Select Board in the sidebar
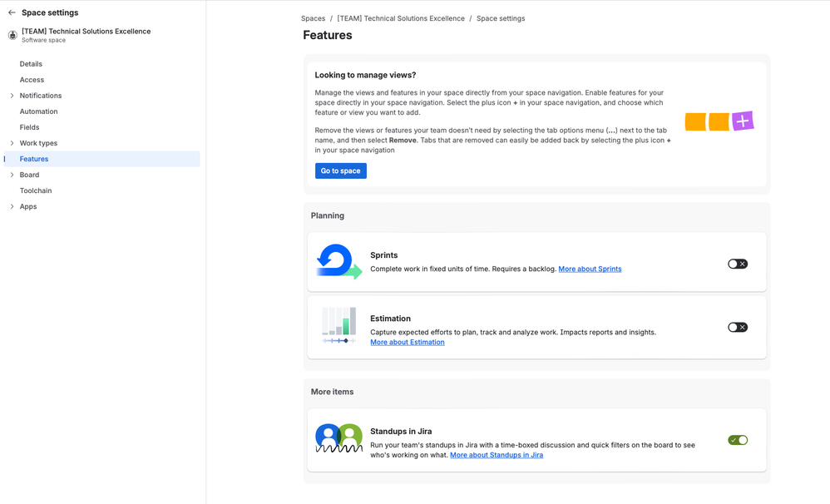The image size is (830, 504). 30,175
